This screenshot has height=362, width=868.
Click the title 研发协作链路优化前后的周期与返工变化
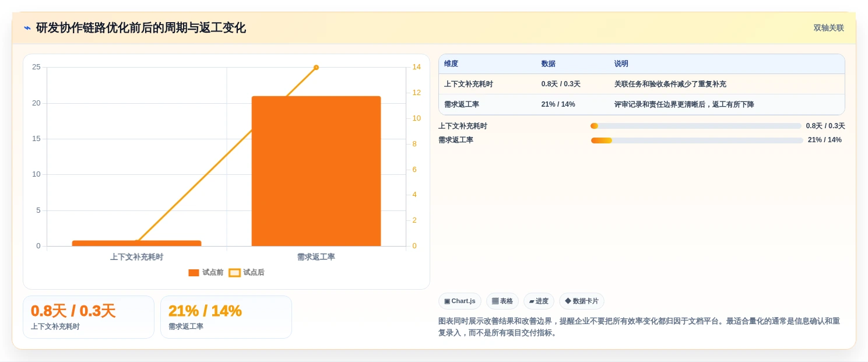click(x=141, y=28)
